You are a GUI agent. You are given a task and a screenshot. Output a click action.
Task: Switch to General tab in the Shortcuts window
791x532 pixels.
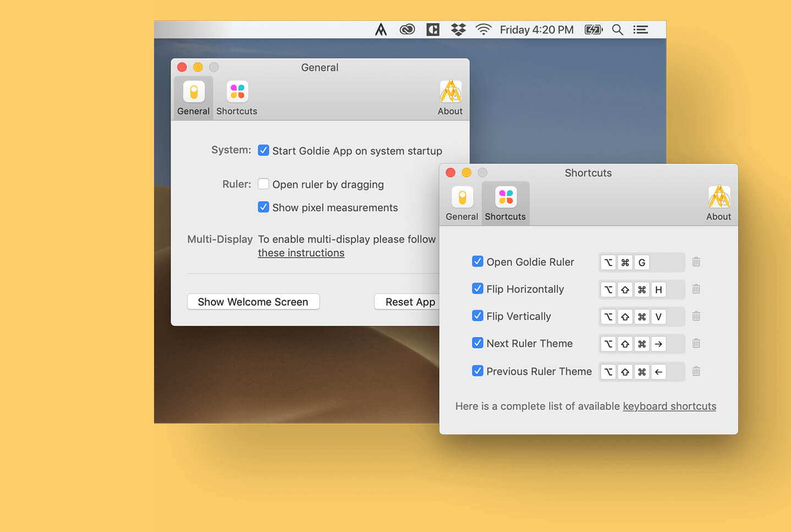pyautogui.click(x=462, y=203)
